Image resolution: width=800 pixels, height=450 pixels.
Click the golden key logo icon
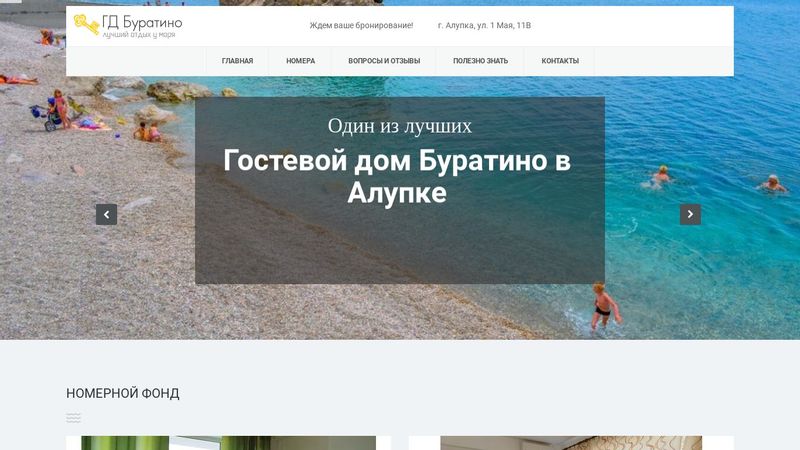click(86, 24)
